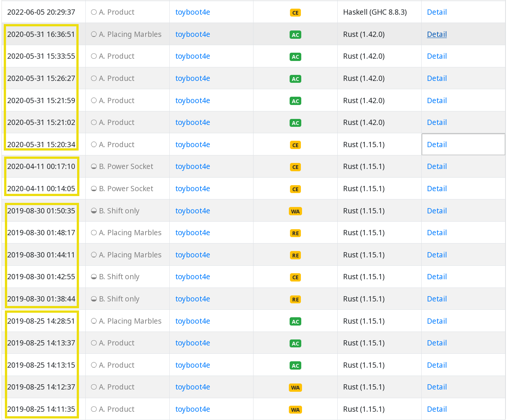Click difficulty circle in the 2020-05-31 15:20:34 row
The width and height of the screenshot is (507, 420).
coord(94,145)
